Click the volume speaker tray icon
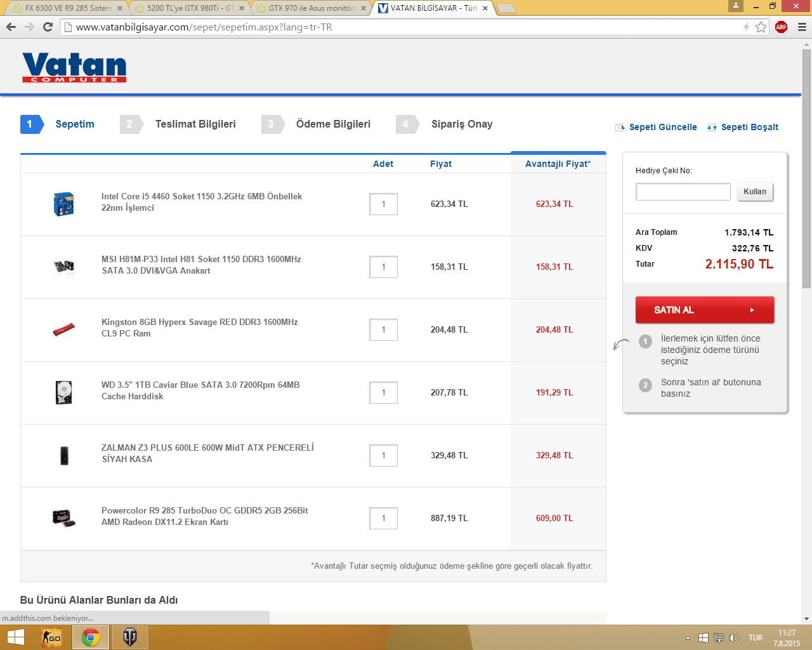 734,638
